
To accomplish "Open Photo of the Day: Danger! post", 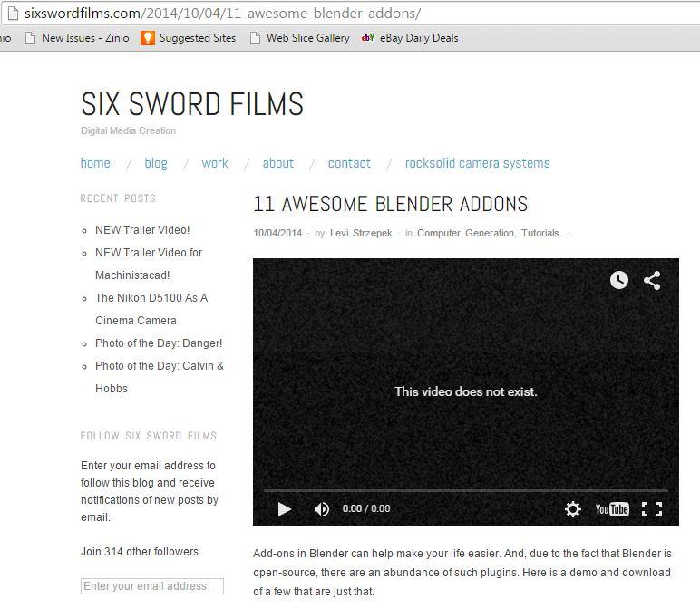I will pyautogui.click(x=159, y=343).
